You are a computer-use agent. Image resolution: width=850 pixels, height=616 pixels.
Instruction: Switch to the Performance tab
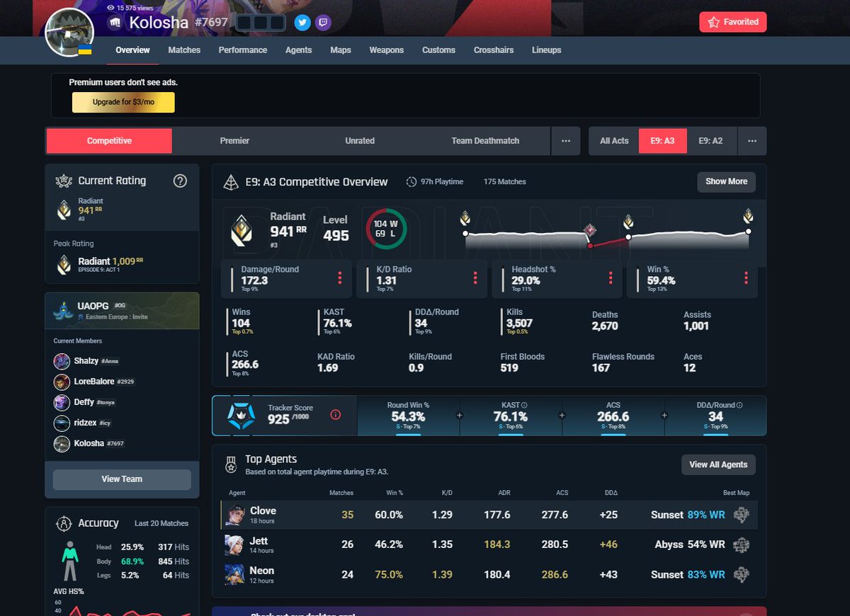click(243, 50)
